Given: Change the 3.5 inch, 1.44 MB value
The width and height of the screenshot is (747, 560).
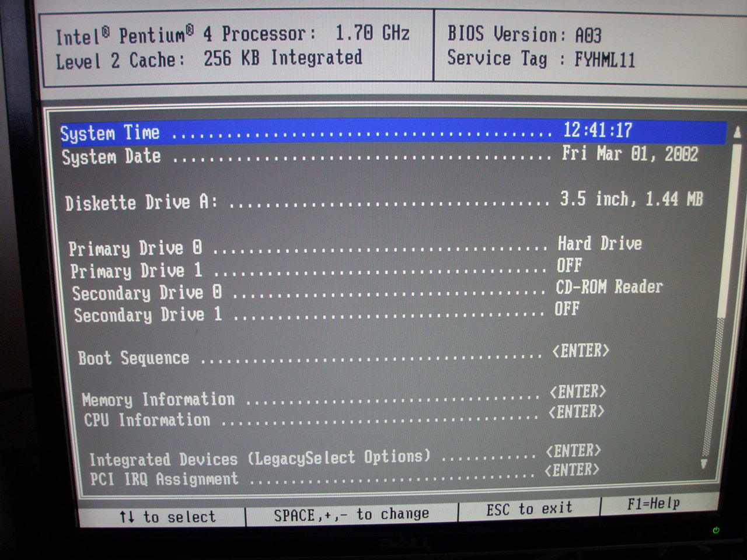Looking at the screenshot, I should (x=631, y=199).
